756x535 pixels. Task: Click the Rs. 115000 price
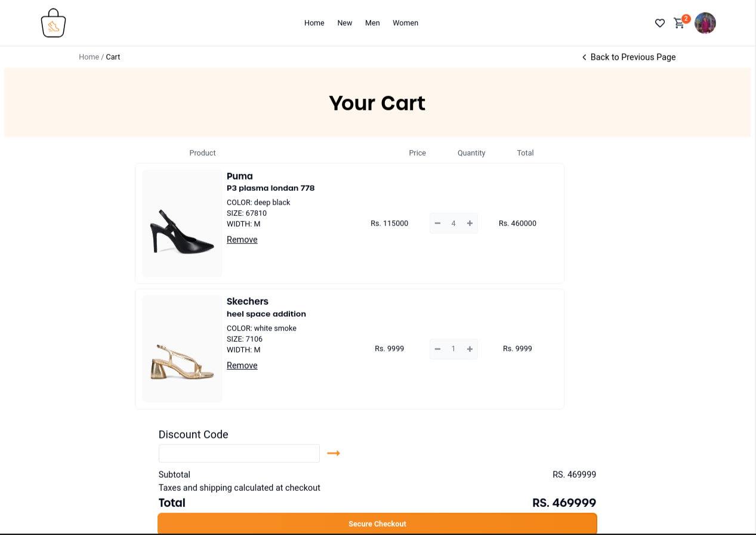click(x=390, y=224)
